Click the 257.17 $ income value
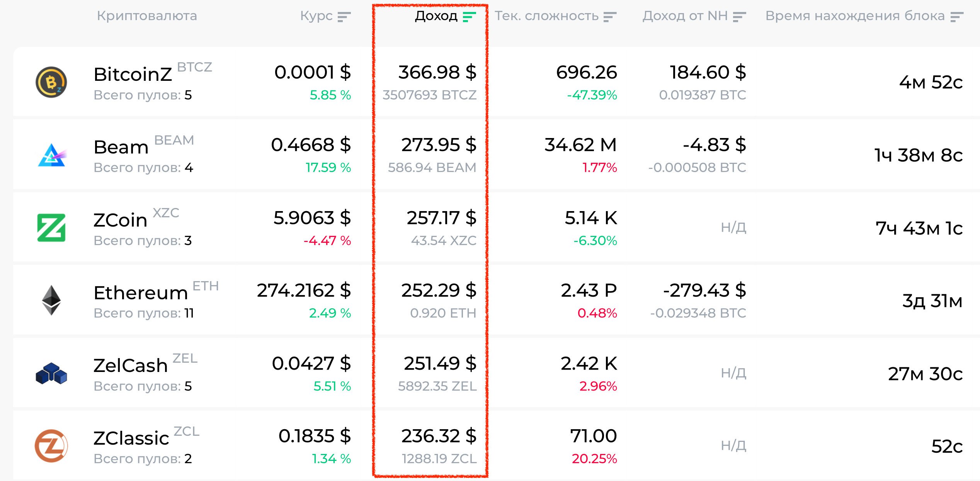The image size is (980, 481). 442,218
